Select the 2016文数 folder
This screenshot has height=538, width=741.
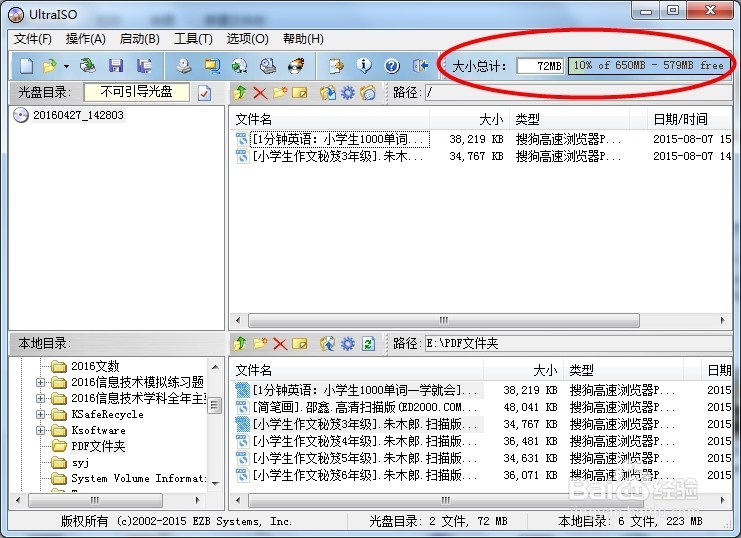coord(95,366)
